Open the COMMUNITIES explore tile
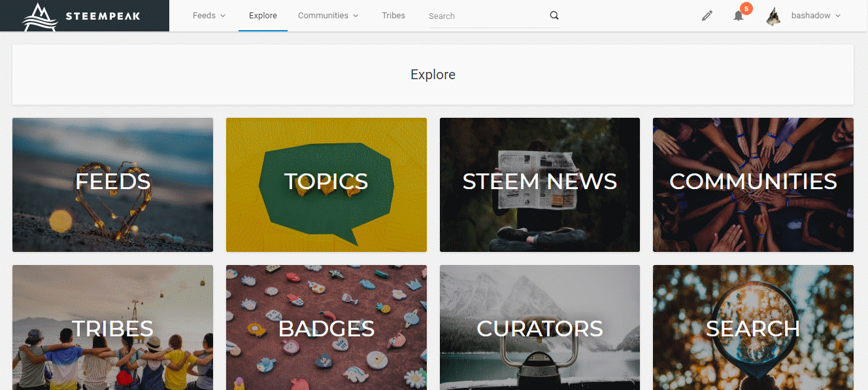The image size is (868, 390). tap(753, 185)
